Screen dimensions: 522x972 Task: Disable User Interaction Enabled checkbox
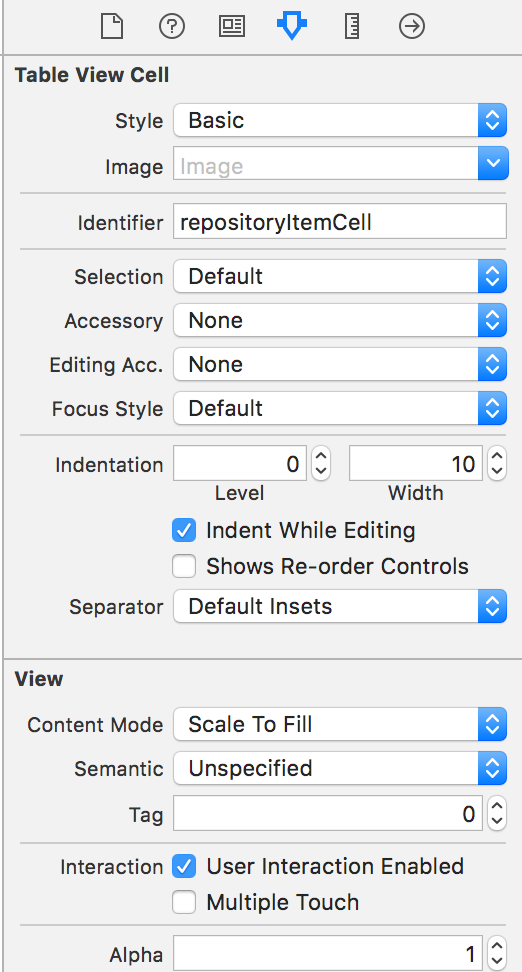pos(184,866)
